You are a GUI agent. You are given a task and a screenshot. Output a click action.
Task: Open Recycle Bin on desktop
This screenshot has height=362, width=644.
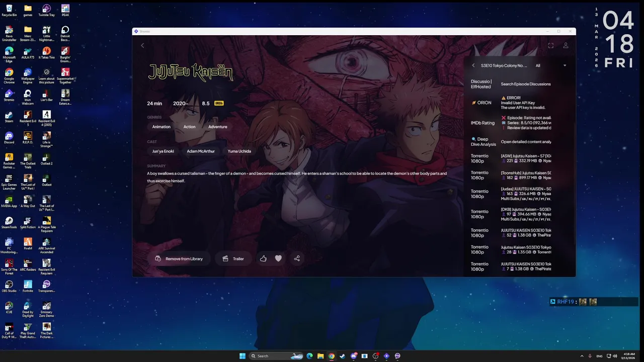click(x=9, y=11)
